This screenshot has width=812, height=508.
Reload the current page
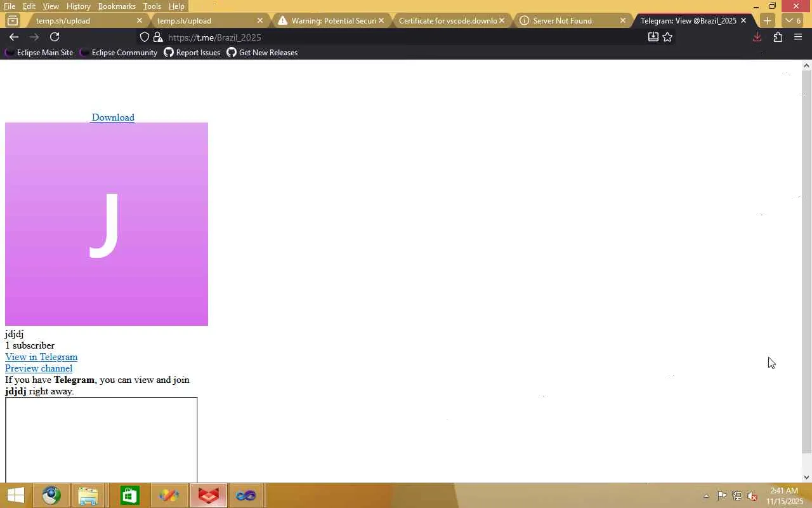click(x=55, y=37)
